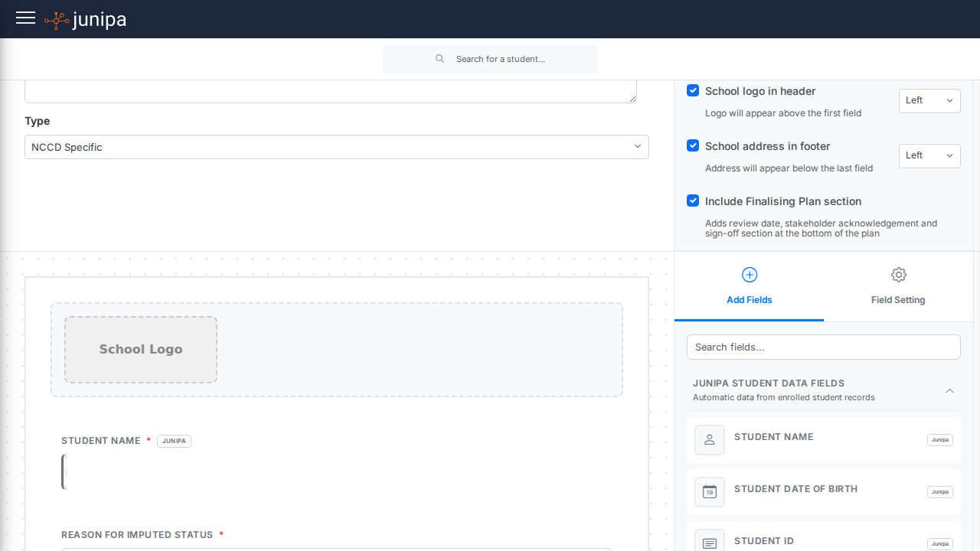This screenshot has width=980, height=551.
Task: Switch to the Field Setting tab
Action: pyautogui.click(x=898, y=287)
